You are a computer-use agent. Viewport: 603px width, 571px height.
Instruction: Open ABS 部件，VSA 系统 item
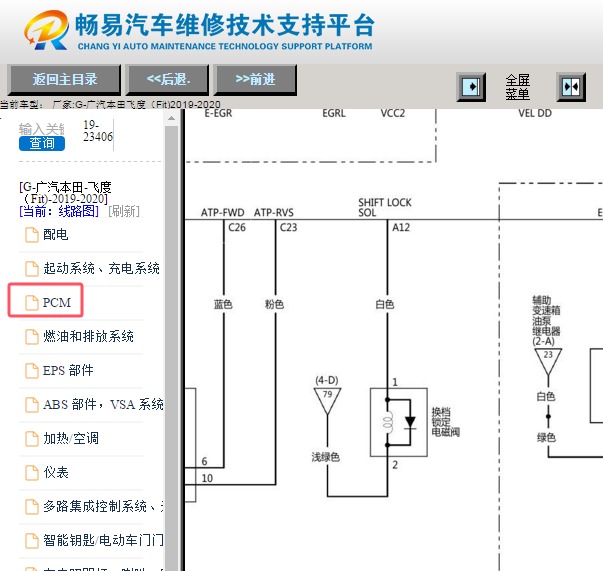103,405
